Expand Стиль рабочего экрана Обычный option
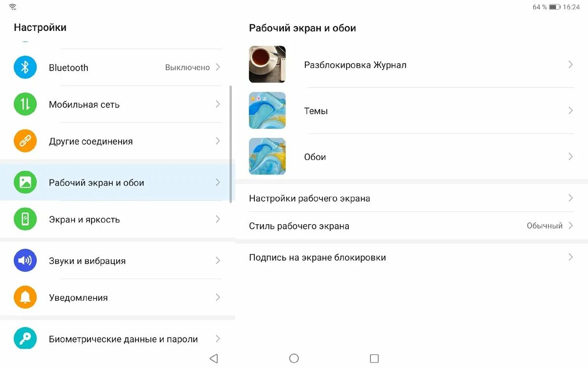The height and width of the screenshot is (368, 588). 412,226
